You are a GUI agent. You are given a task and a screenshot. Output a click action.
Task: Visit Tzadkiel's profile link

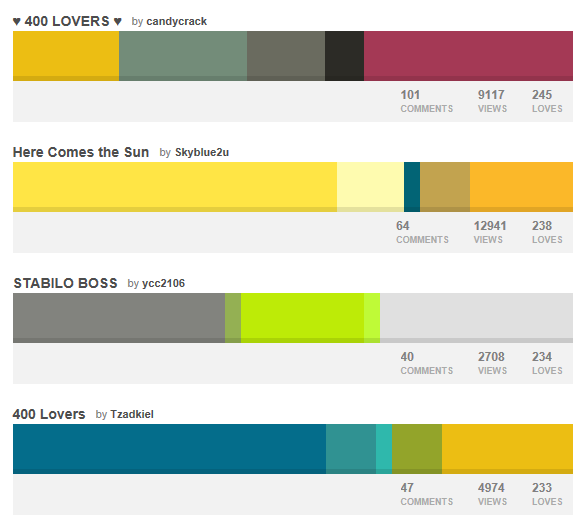click(132, 414)
